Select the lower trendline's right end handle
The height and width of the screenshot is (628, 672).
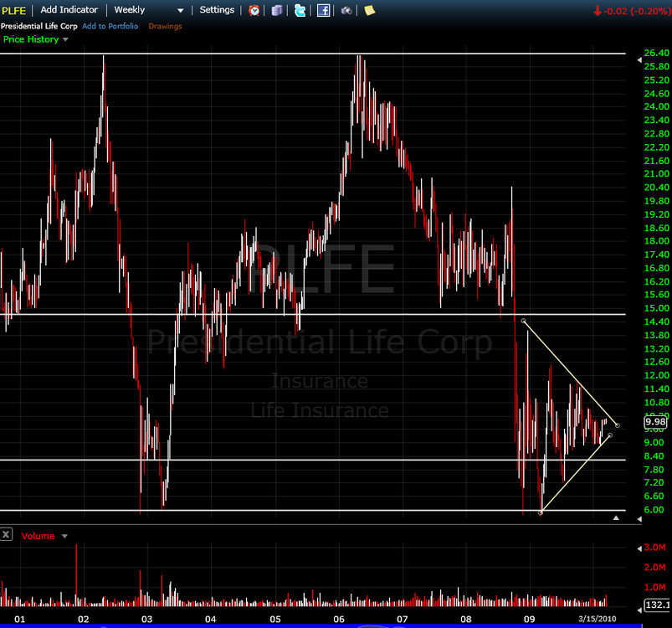click(x=610, y=435)
